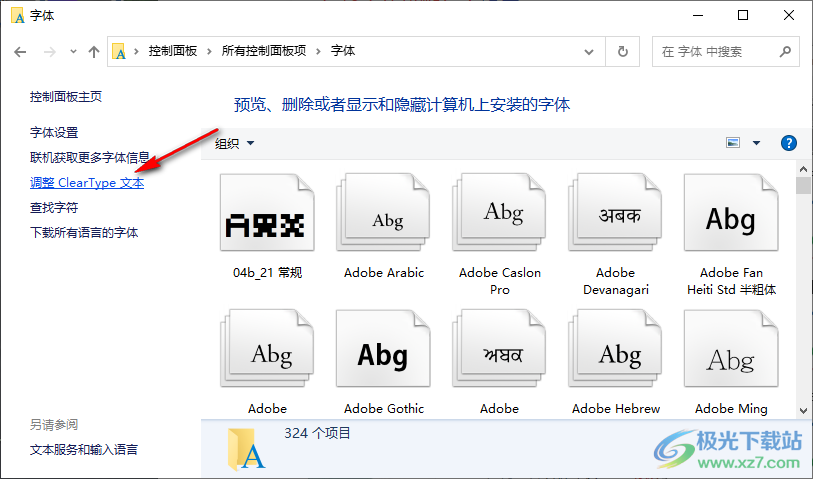
Task: Open address bar history dropdown
Action: coord(589,51)
